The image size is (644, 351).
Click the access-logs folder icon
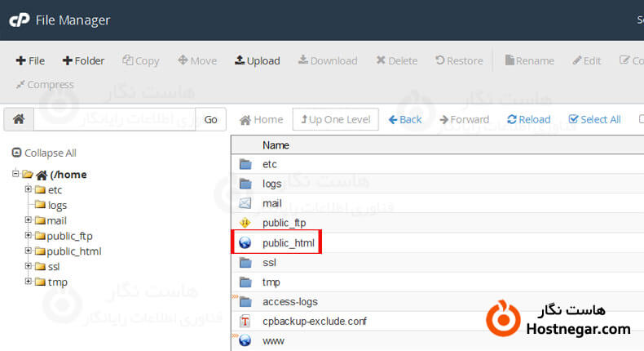(245, 301)
